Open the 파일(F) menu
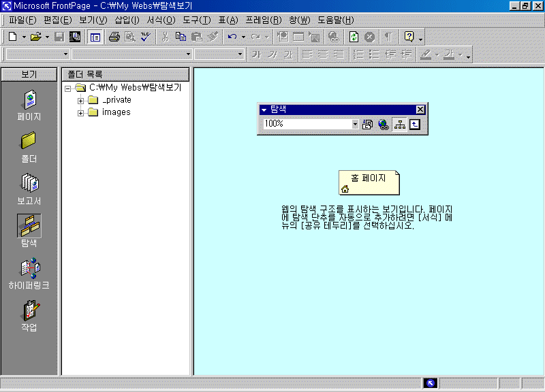This screenshot has height=392, width=545. click(x=22, y=20)
